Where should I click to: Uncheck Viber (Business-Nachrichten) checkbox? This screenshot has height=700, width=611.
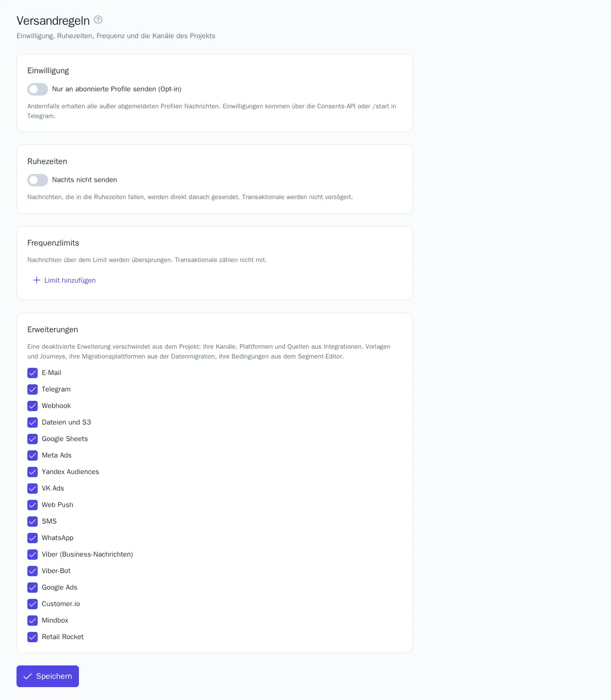click(x=33, y=555)
